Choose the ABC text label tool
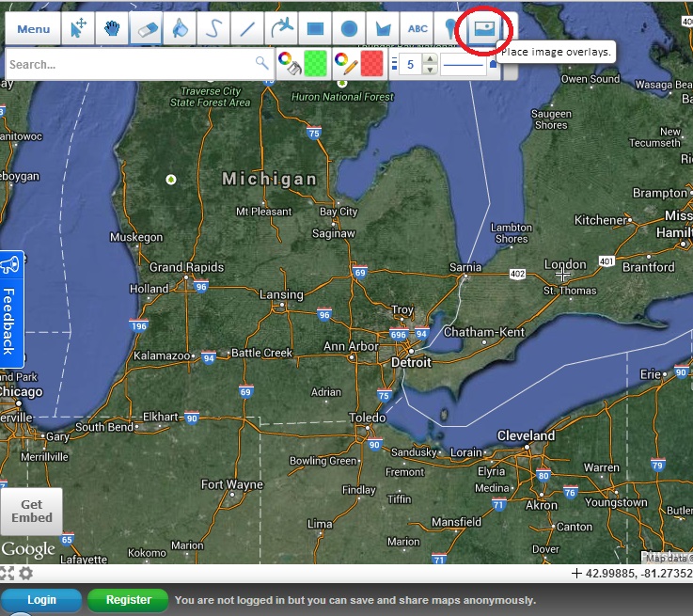693x616 pixels. pyautogui.click(x=417, y=29)
